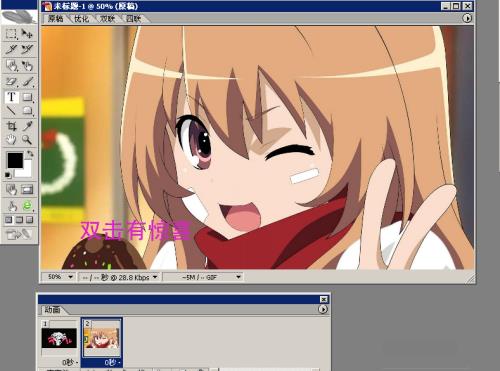Switch to full screen mode

30,220
